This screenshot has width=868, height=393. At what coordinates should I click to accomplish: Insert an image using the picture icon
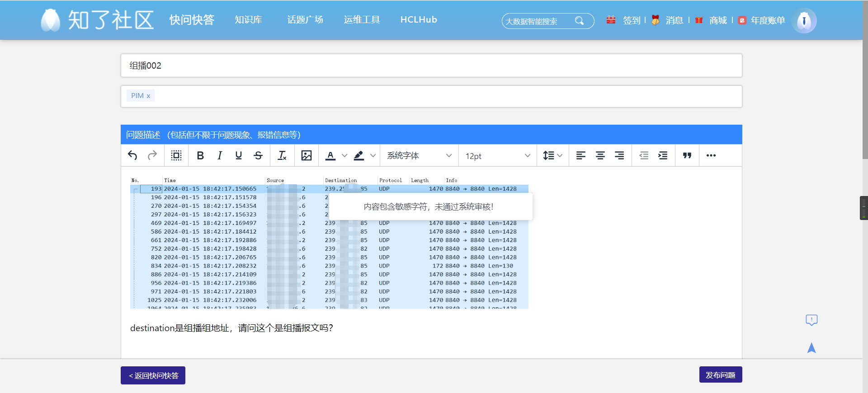point(307,155)
